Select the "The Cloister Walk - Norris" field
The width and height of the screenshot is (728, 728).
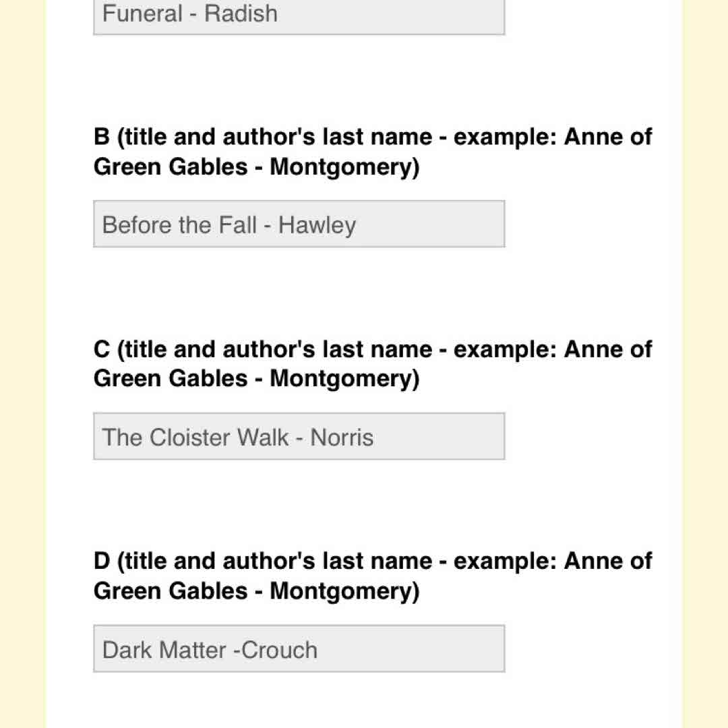(299, 437)
